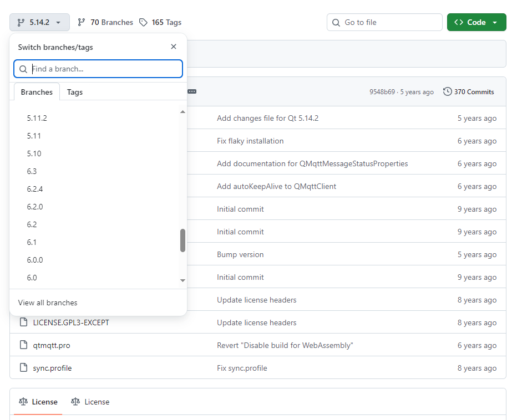Image resolution: width=512 pixels, height=420 pixels.
Task: Select the first License tab
Action: point(38,402)
